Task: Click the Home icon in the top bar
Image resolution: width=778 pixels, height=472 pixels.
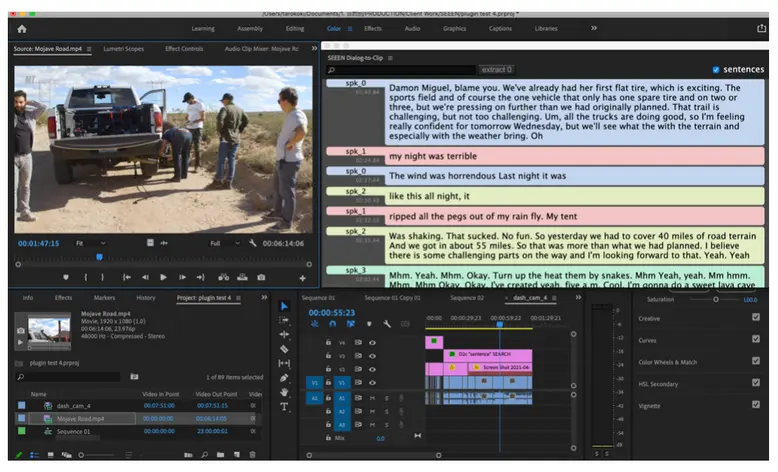Action: (21, 29)
